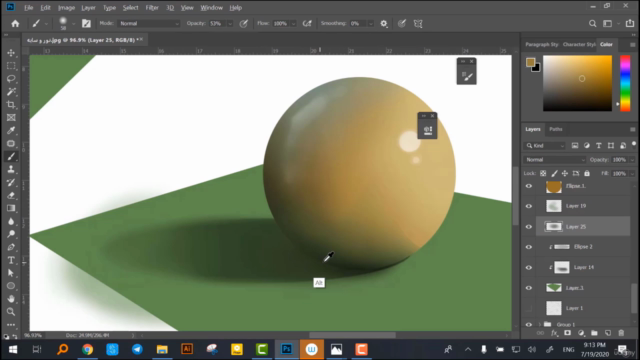Open the Window menu
The height and width of the screenshot is (360, 640).
point(211,8)
